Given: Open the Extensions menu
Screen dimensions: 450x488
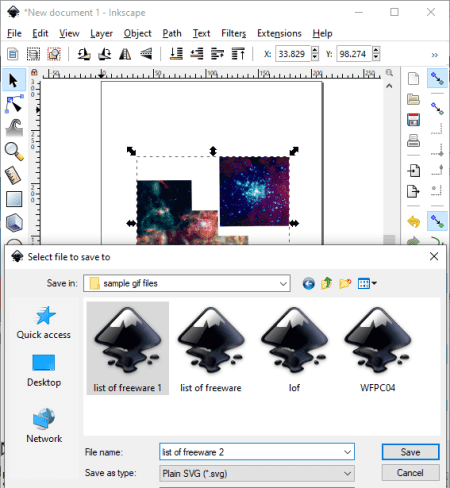Looking at the screenshot, I should 279,33.
